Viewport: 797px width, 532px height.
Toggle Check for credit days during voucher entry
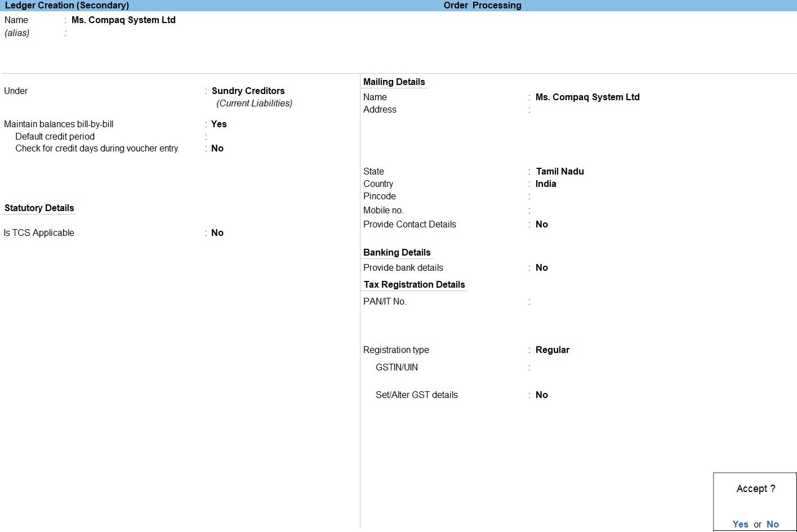pos(217,149)
